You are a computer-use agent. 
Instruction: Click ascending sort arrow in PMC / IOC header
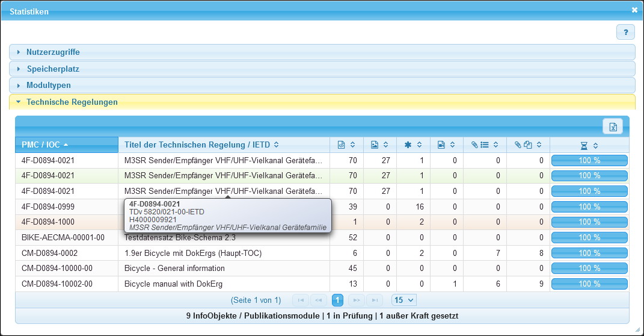(66, 145)
